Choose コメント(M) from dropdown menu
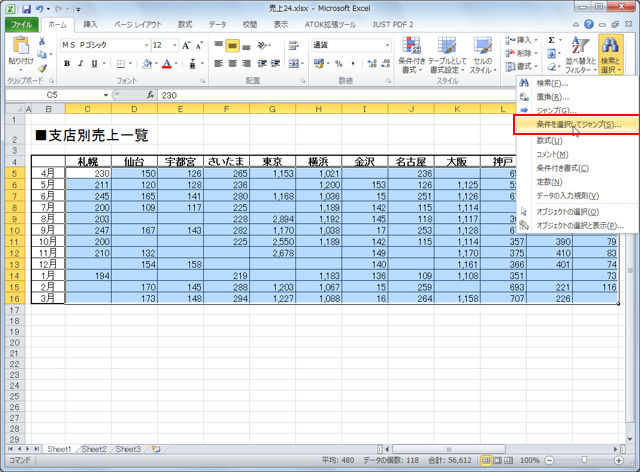The image size is (640, 472). pyautogui.click(x=577, y=155)
